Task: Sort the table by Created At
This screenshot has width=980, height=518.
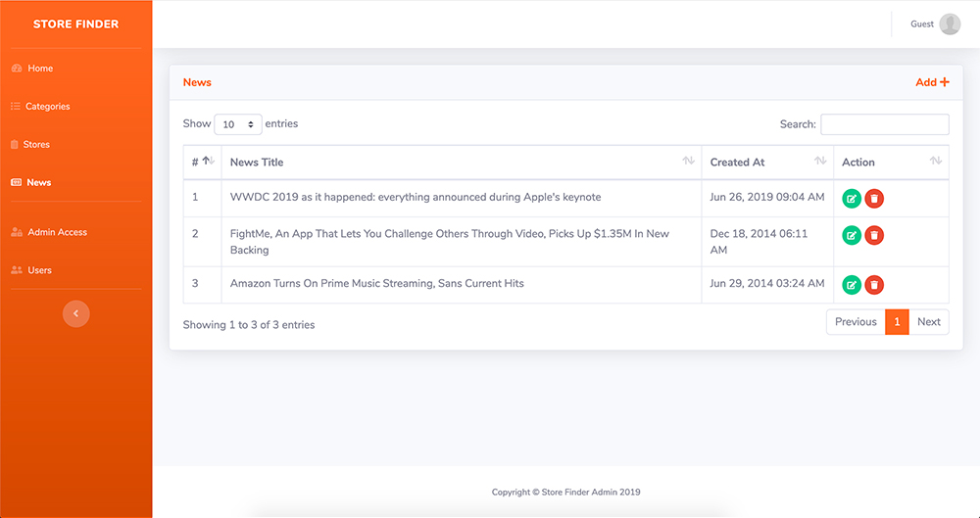Action: (x=767, y=162)
